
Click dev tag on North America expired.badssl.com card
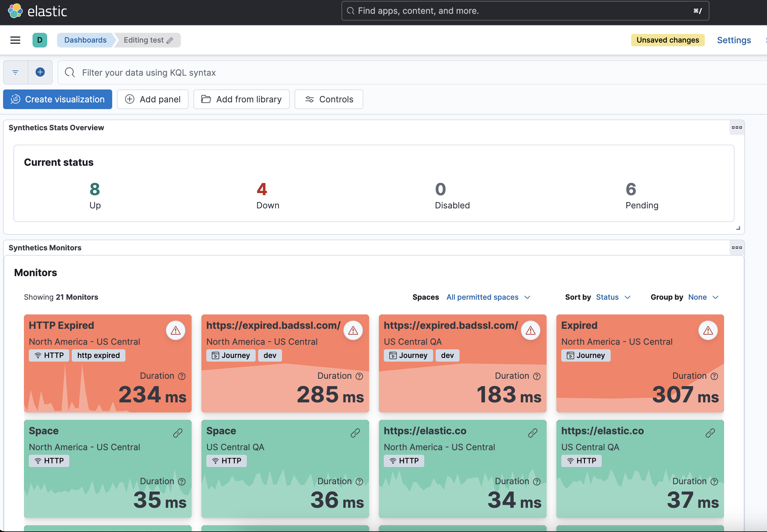(x=270, y=355)
